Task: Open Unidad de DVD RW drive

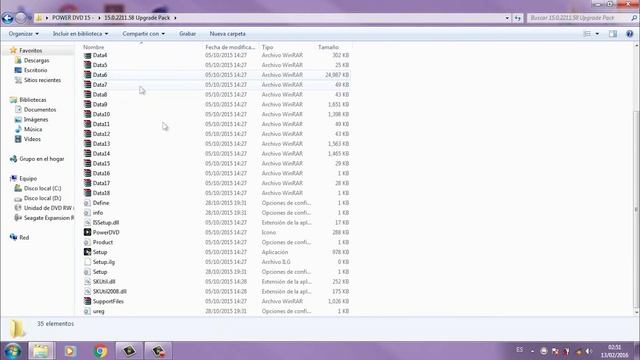Action: click(48, 208)
